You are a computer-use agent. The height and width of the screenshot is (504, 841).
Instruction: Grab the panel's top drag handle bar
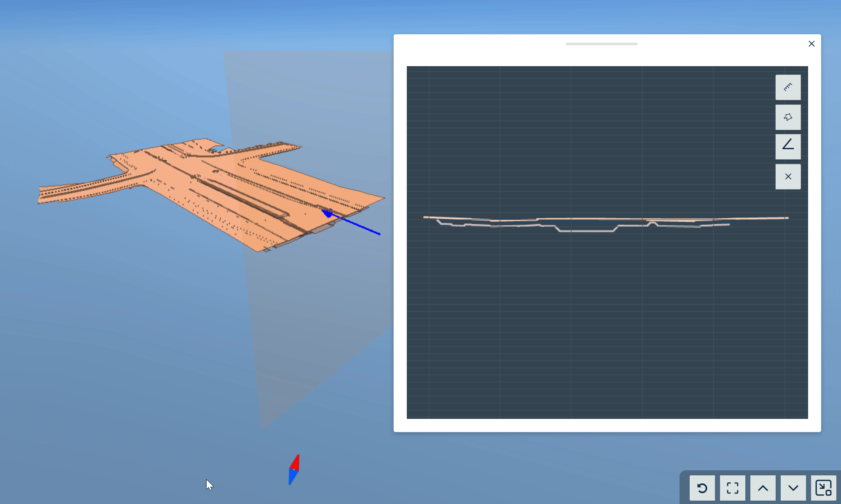pyautogui.click(x=601, y=44)
